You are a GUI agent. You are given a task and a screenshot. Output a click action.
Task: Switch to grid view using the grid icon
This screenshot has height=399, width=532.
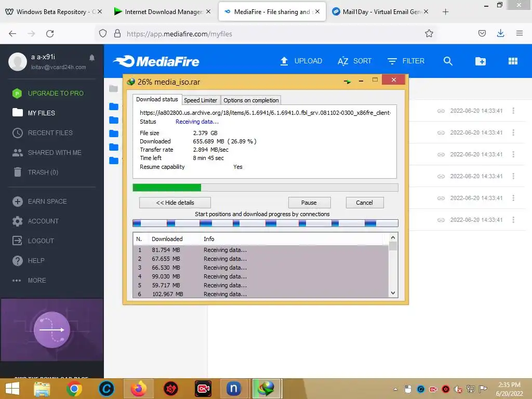coord(513,61)
